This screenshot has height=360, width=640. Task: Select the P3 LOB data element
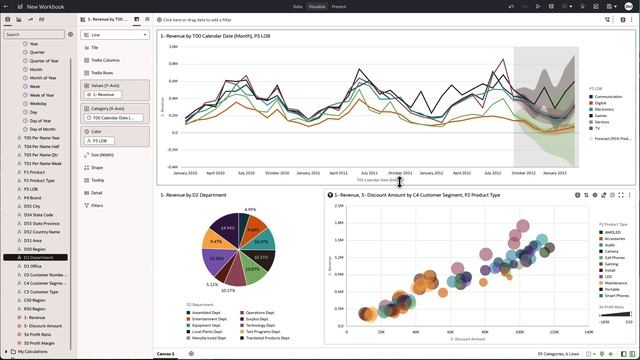[31, 189]
